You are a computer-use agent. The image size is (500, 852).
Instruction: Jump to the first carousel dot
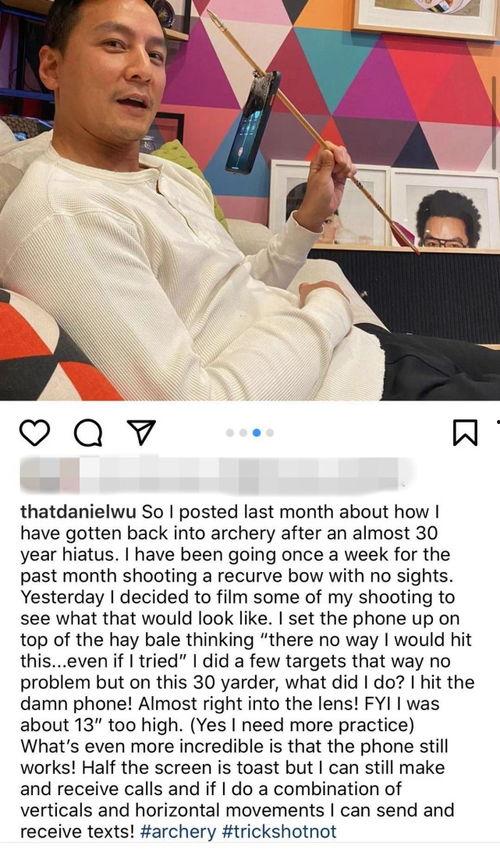tap(230, 433)
